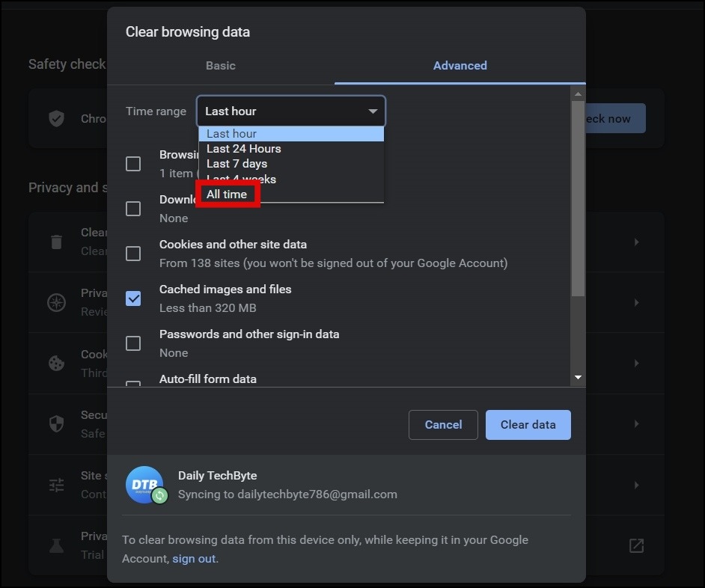
Task: Click the Safety check shield icon
Action: 56,117
